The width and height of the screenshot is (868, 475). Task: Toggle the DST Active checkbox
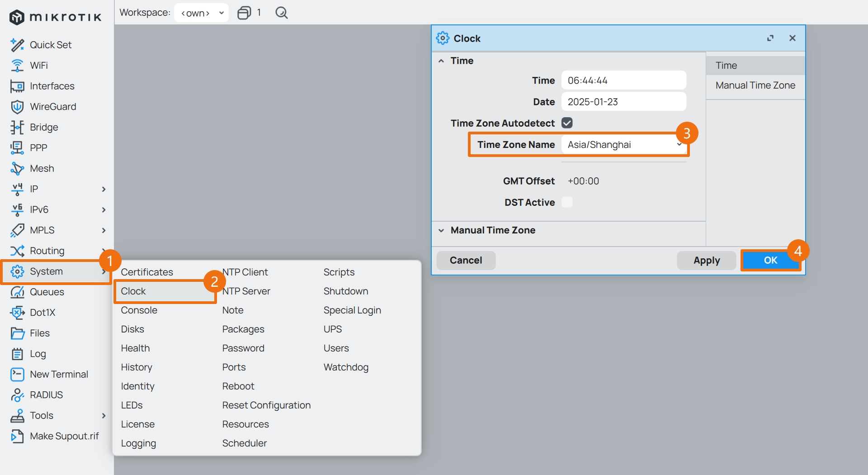567,202
